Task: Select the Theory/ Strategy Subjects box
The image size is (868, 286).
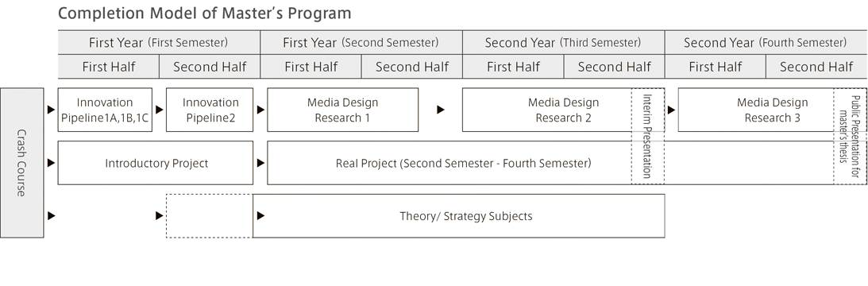Action: (459, 216)
